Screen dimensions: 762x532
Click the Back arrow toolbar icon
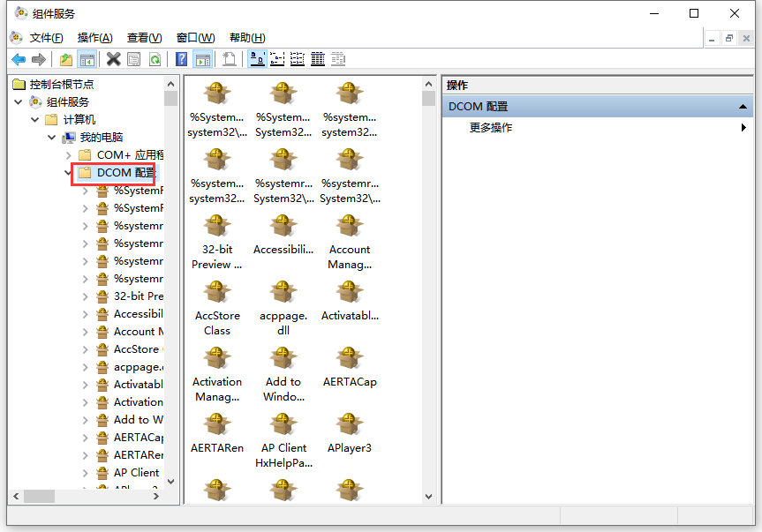pyautogui.click(x=18, y=59)
